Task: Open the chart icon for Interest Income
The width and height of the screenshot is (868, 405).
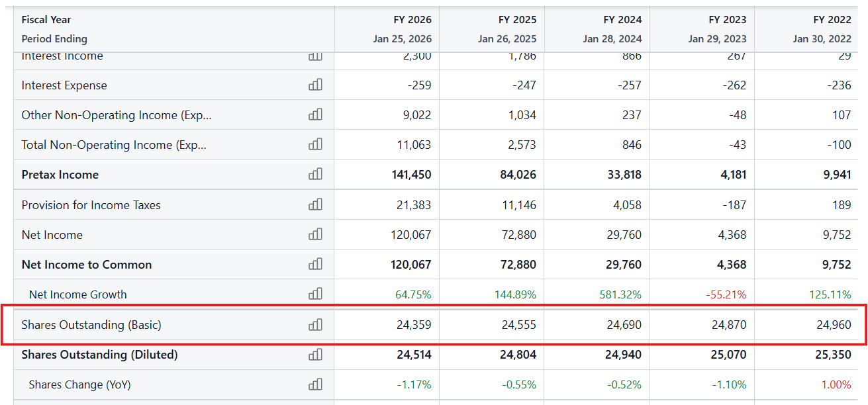Action: (315, 57)
